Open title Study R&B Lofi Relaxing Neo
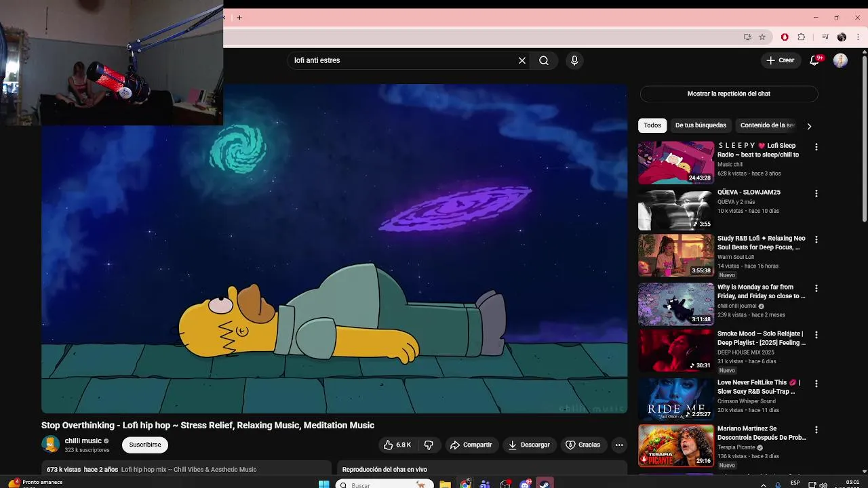The height and width of the screenshot is (488, 868). (x=762, y=243)
